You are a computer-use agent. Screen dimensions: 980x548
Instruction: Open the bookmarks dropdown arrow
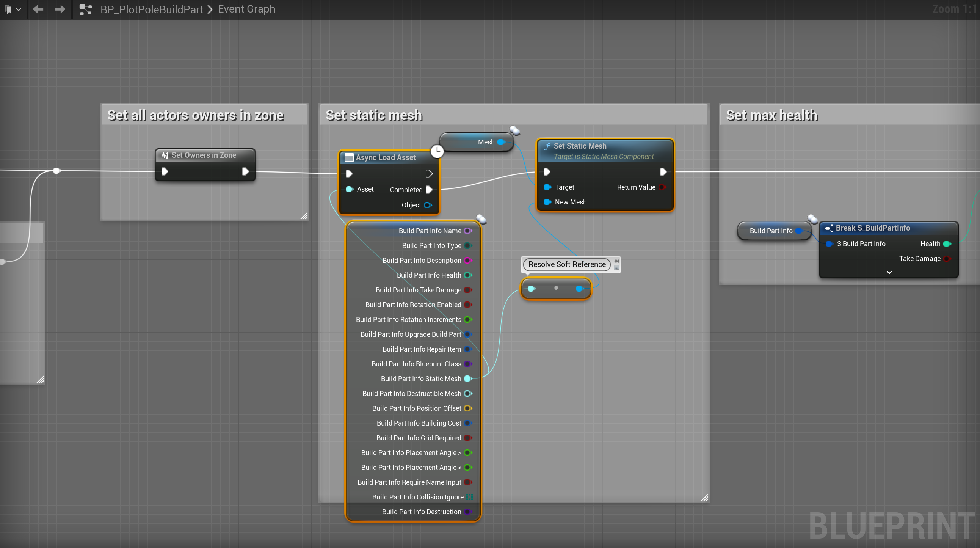point(18,9)
